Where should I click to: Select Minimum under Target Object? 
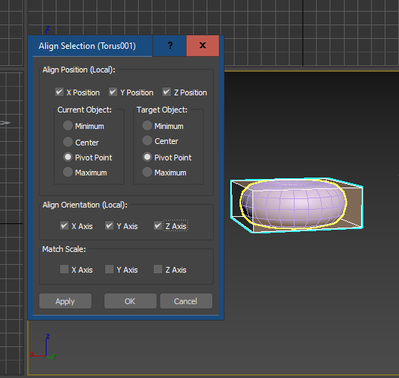pos(147,126)
